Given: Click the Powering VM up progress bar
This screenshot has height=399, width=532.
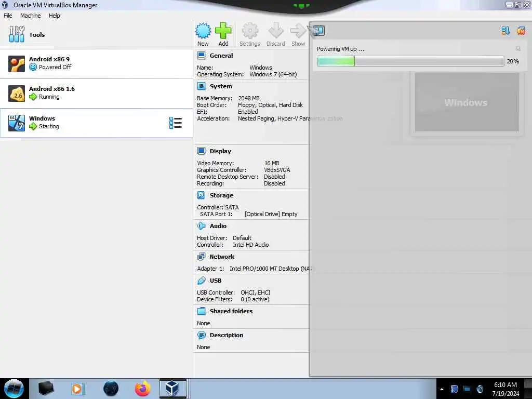Looking at the screenshot, I should [x=410, y=61].
